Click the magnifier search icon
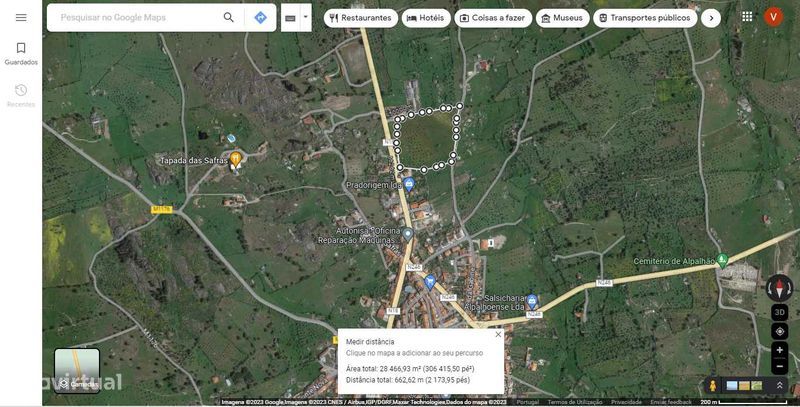Image resolution: width=800 pixels, height=407 pixels. click(x=229, y=18)
